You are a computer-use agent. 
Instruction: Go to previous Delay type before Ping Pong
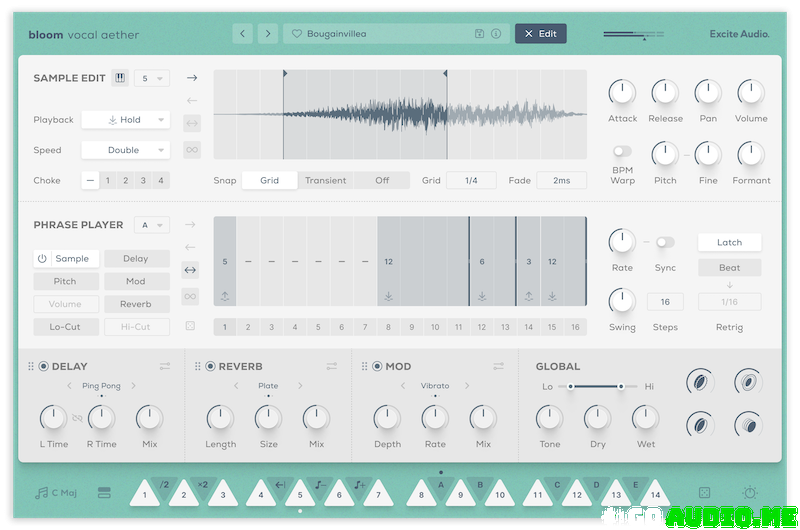pyautogui.click(x=69, y=386)
